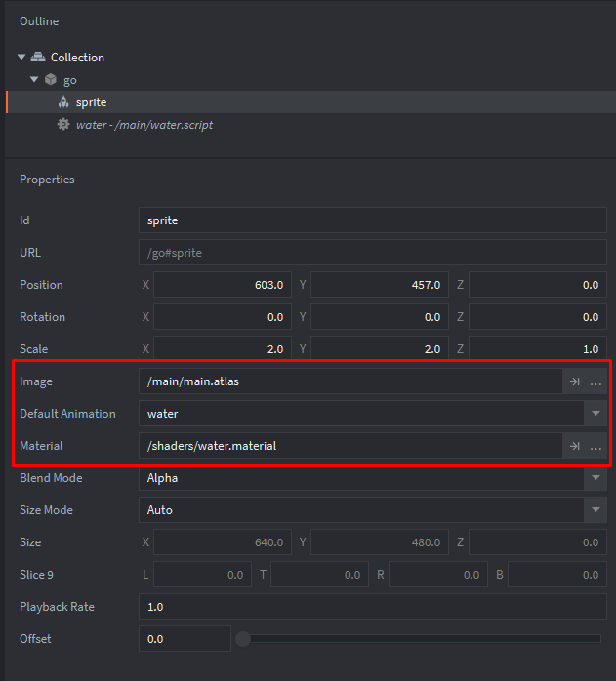This screenshot has width=616, height=681.
Task: Click the go game object cube icon
Action: click(51, 80)
